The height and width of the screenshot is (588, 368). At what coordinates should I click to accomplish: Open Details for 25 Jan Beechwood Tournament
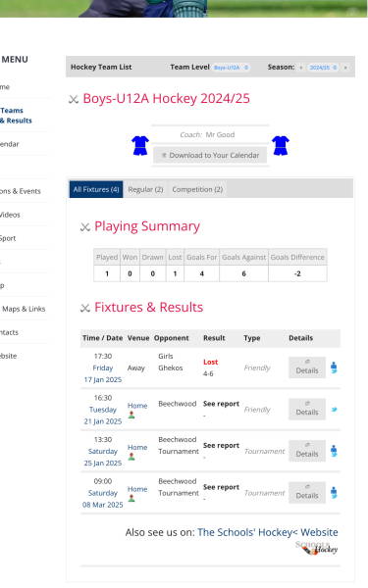[x=307, y=451]
